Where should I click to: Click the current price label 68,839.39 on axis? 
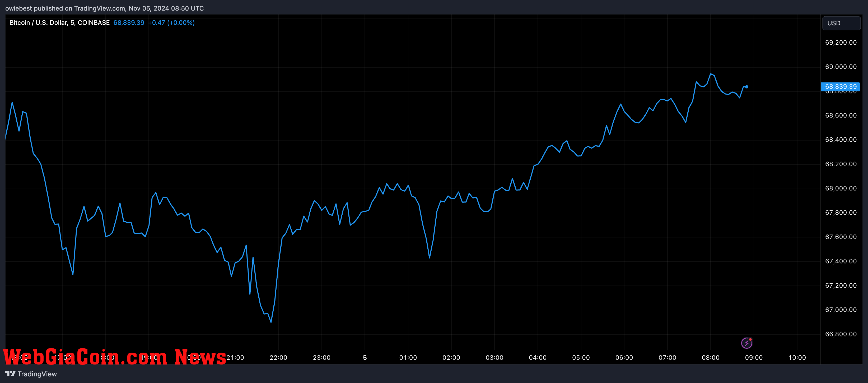pyautogui.click(x=840, y=87)
